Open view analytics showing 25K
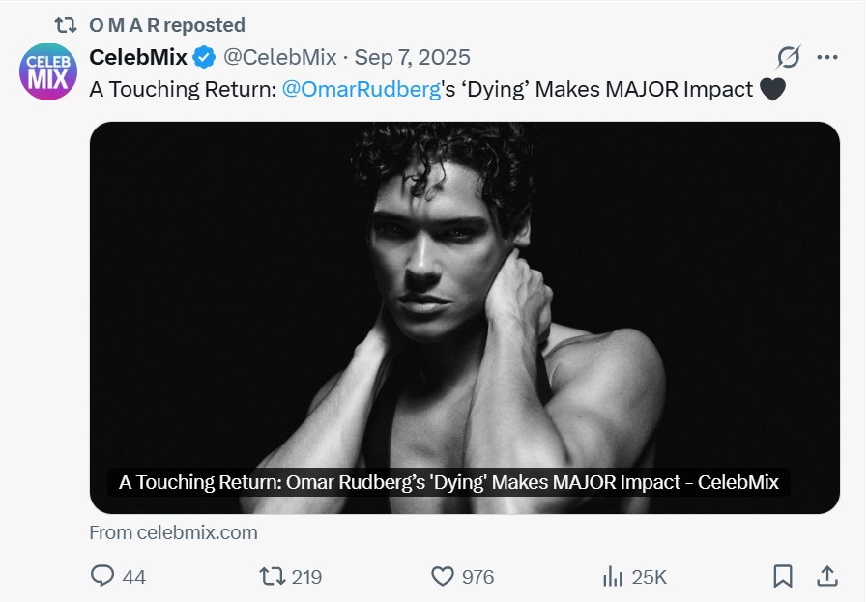The width and height of the screenshot is (868, 602). [x=613, y=577]
